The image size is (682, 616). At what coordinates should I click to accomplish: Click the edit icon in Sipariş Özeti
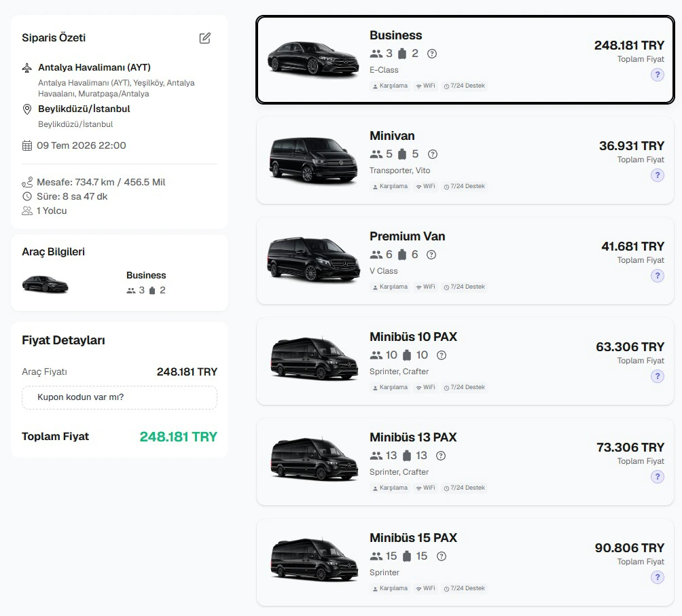point(205,38)
